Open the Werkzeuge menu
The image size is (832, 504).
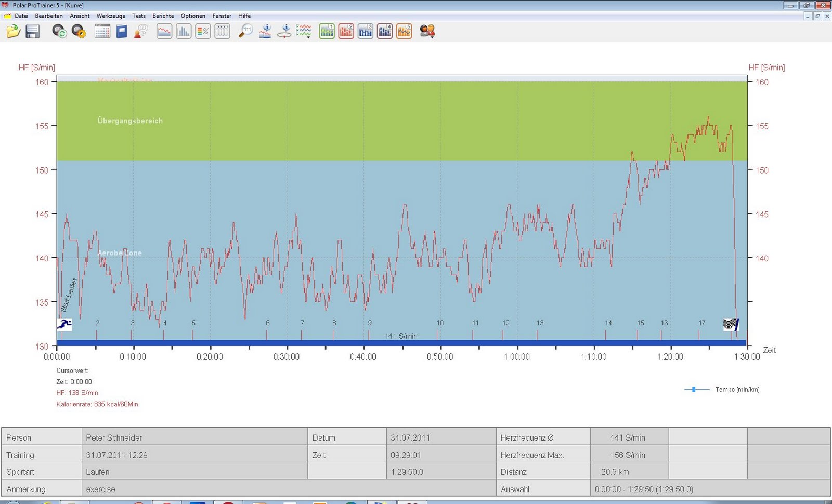click(x=111, y=16)
